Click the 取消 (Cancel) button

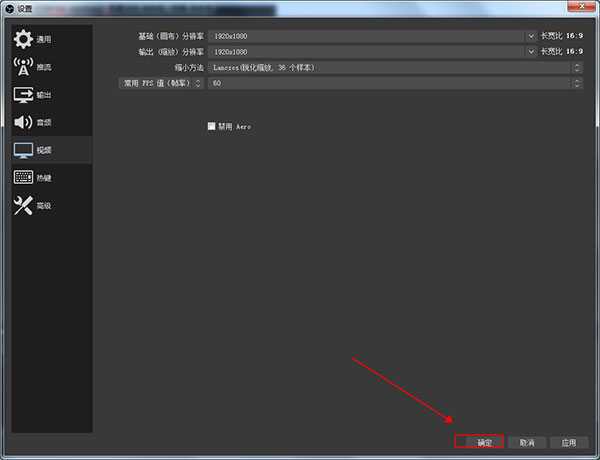[527, 442]
